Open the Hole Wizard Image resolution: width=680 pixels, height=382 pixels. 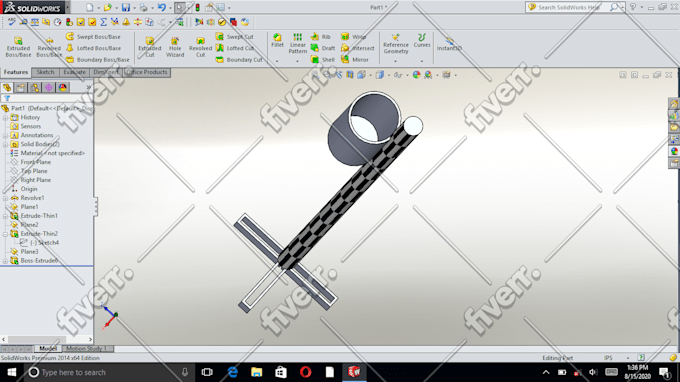coord(175,47)
